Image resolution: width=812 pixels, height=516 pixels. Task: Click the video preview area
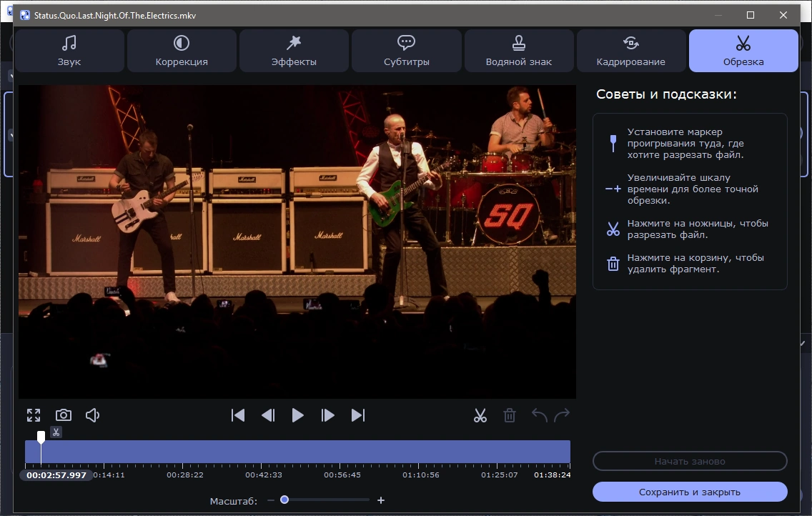[297, 242]
